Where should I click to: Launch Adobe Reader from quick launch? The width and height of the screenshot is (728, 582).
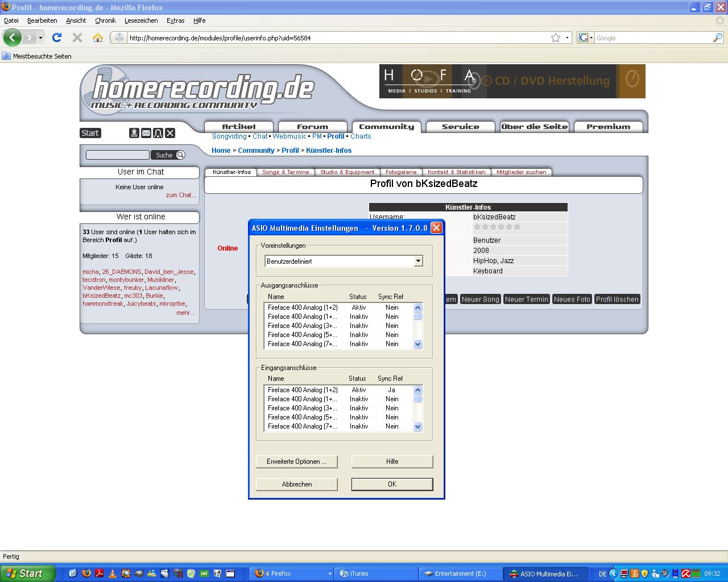[99, 573]
